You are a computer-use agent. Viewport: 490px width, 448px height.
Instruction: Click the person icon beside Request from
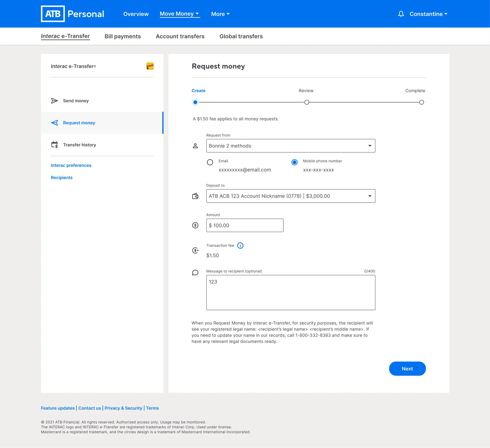point(195,146)
